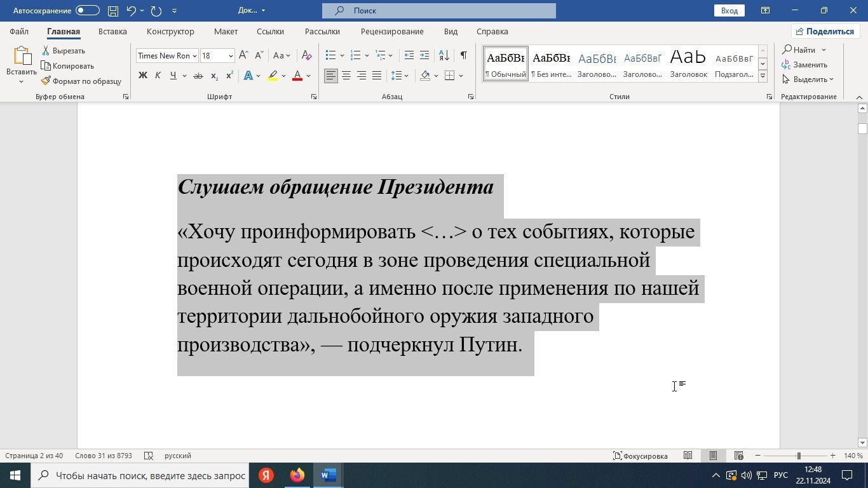The width and height of the screenshot is (868, 488).
Task: Click the Поиск search field in title bar
Action: click(438, 11)
